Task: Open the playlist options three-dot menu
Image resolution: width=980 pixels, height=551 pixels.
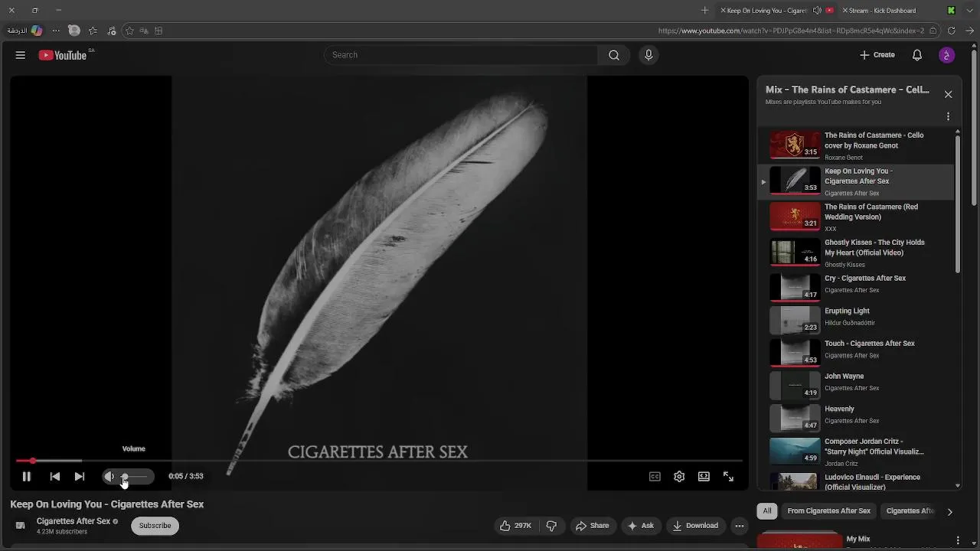Action: [x=948, y=116]
